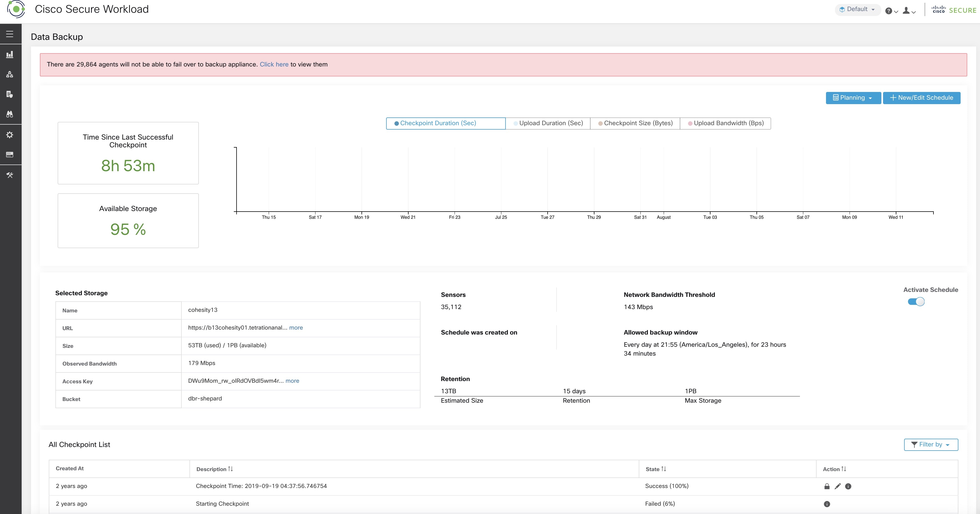Open the Troubleshoot tools sidebar icon
Viewport: 980px width, 514px height.
(x=10, y=175)
